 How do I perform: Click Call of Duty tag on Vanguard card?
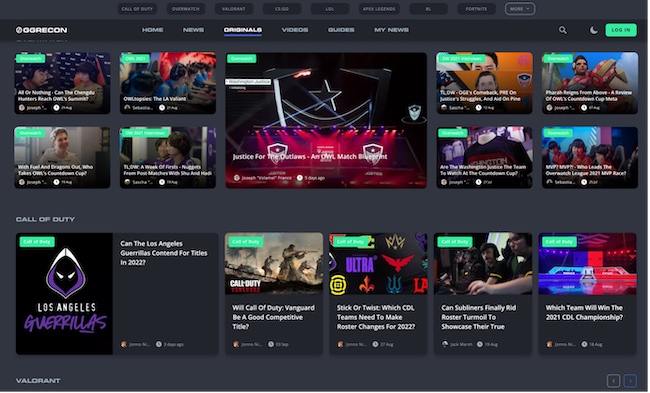[x=245, y=241]
